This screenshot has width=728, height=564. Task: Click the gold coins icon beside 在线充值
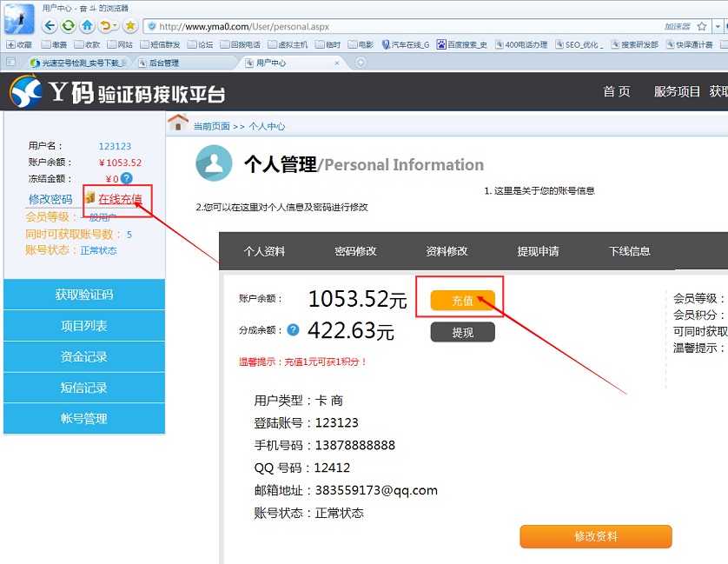tap(90, 197)
